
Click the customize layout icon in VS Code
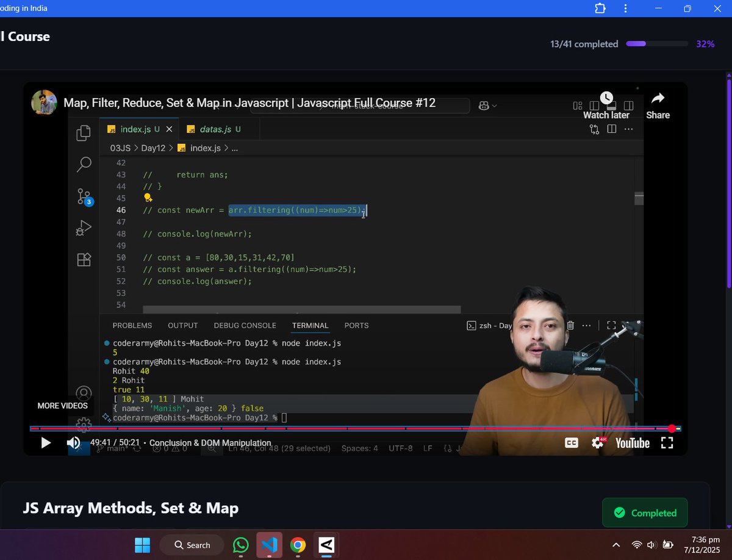578,106
